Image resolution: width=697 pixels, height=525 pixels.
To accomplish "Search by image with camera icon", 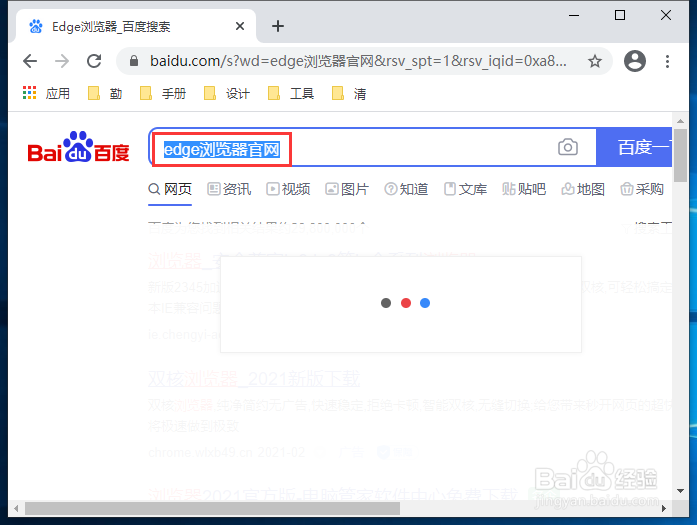I will pyautogui.click(x=568, y=147).
